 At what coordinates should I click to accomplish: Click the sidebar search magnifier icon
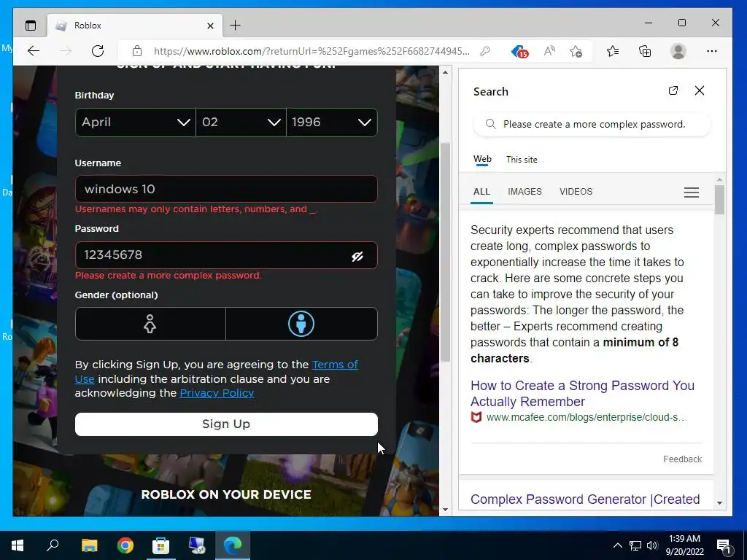[x=490, y=124]
